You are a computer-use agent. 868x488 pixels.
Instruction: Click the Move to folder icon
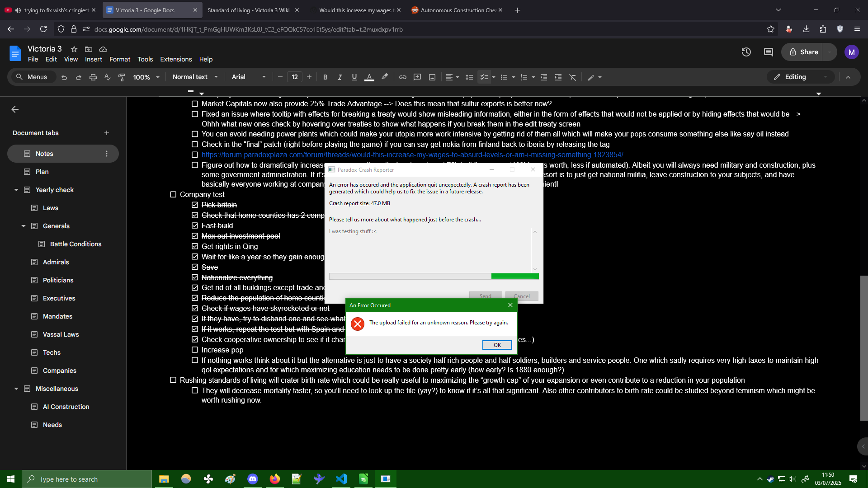tap(89, 49)
